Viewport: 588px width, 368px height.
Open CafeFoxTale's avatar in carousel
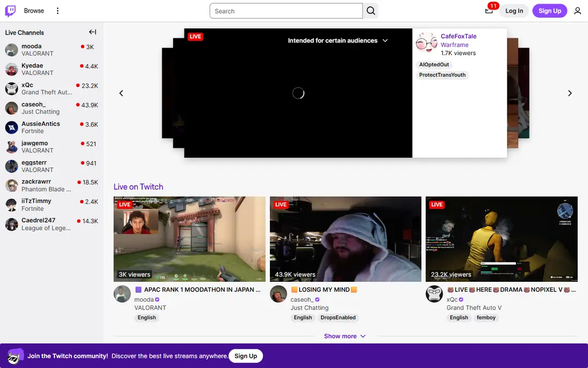pyautogui.click(x=427, y=42)
